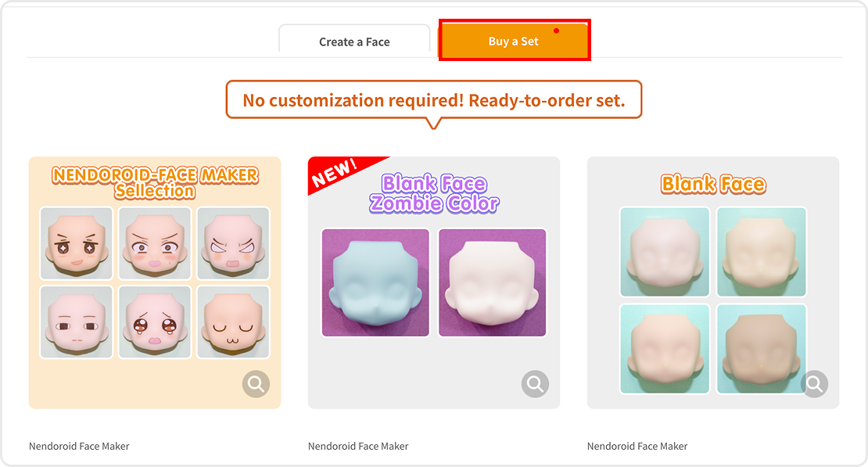Click Blank Face Zombie Color title
Viewport: 868px width, 467px height.
(x=434, y=193)
